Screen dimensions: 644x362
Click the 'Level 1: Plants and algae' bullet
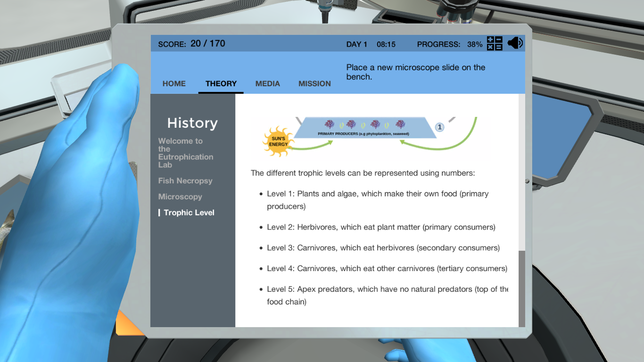click(378, 200)
